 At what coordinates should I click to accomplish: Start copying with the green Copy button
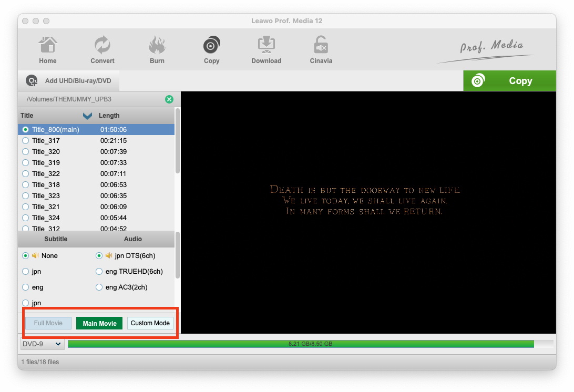click(x=509, y=80)
